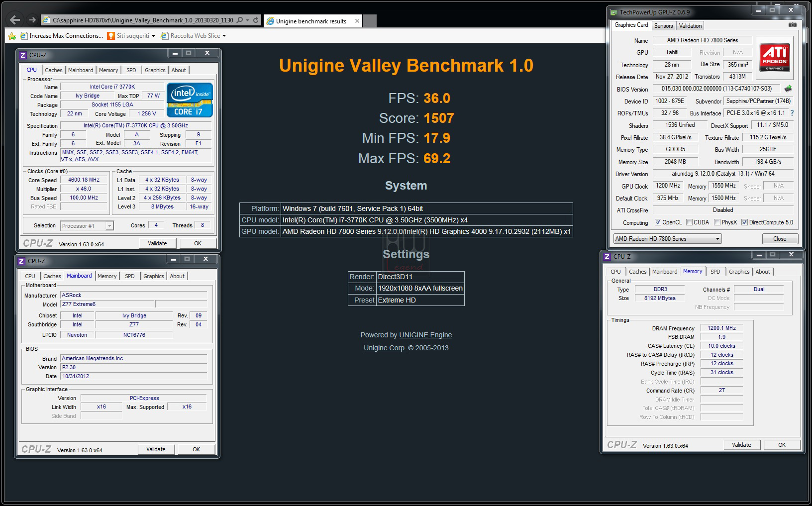
Task: Open the address bar autocomplete dropdown arrow
Action: tap(248, 20)
